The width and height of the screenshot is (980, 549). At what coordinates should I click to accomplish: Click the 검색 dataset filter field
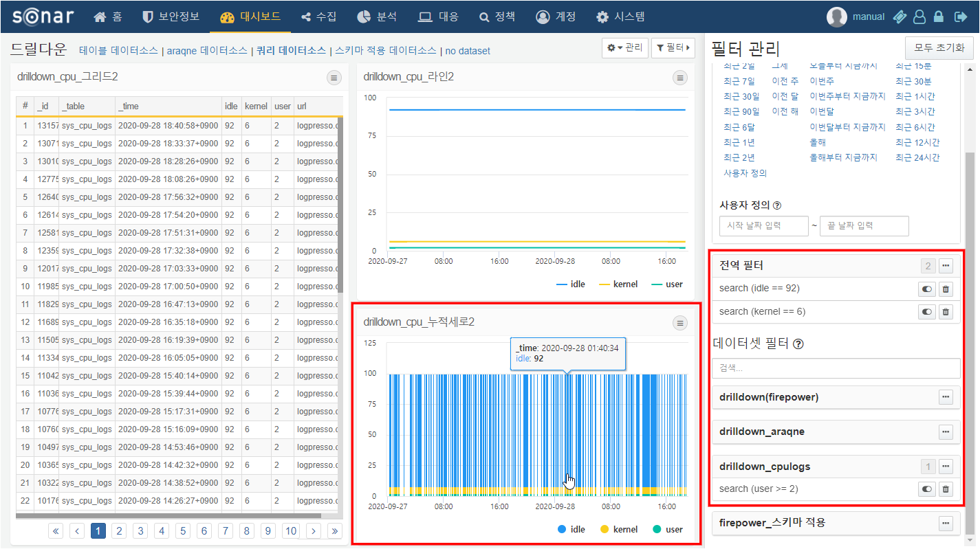click(x=836, y=368)
